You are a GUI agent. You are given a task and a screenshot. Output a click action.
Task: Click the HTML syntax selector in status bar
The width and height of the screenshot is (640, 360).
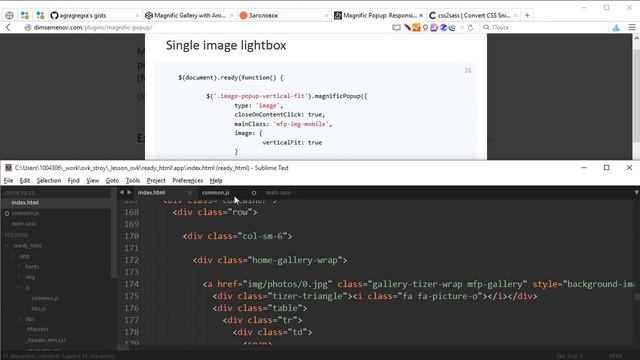[x=616, y=356]
